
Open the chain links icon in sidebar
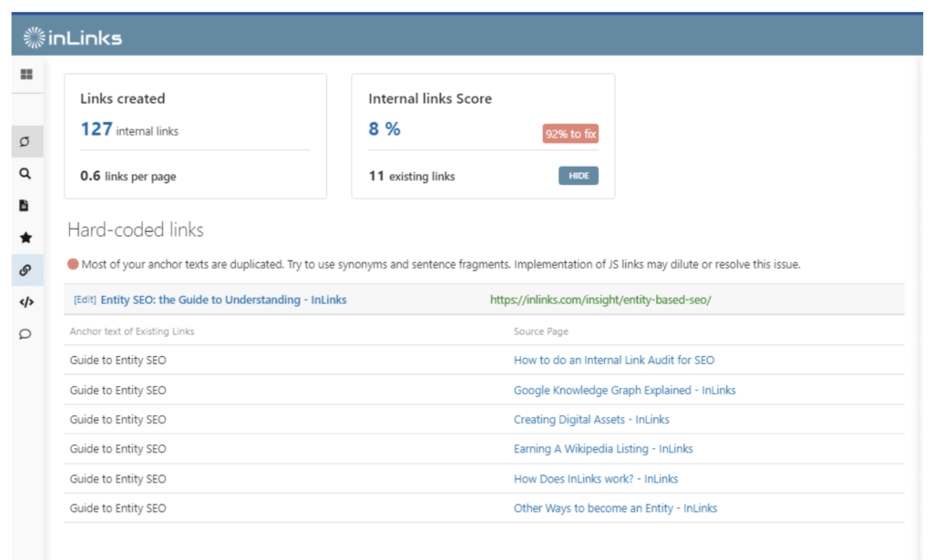click(25, 270)
